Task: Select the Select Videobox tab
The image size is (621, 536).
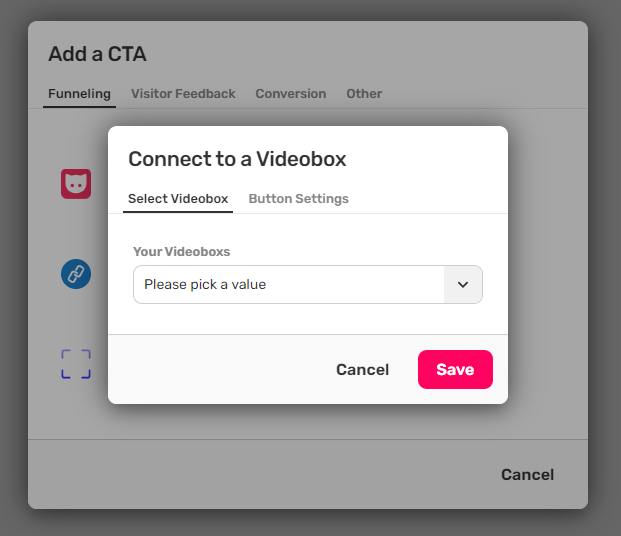Action: [178, 199]
